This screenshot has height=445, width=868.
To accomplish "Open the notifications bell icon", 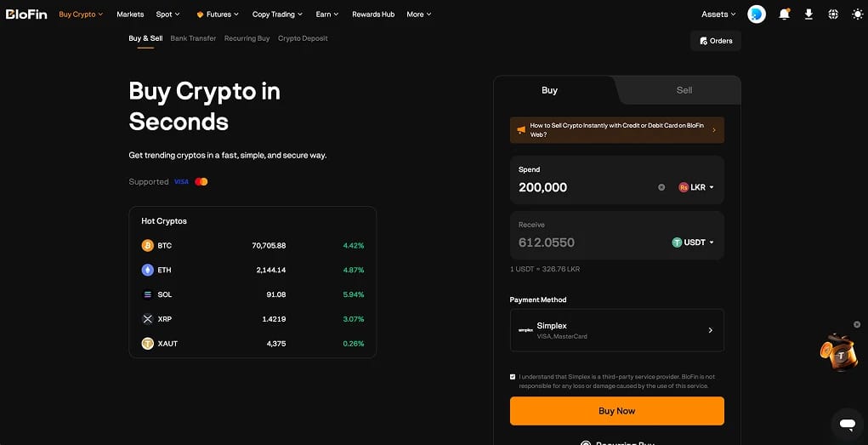I will click(784, 14).
